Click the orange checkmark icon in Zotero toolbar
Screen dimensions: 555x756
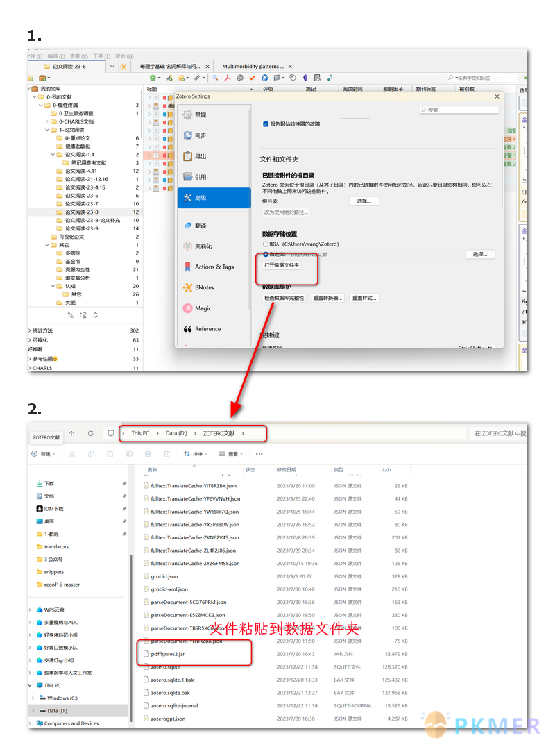(252, 78)
